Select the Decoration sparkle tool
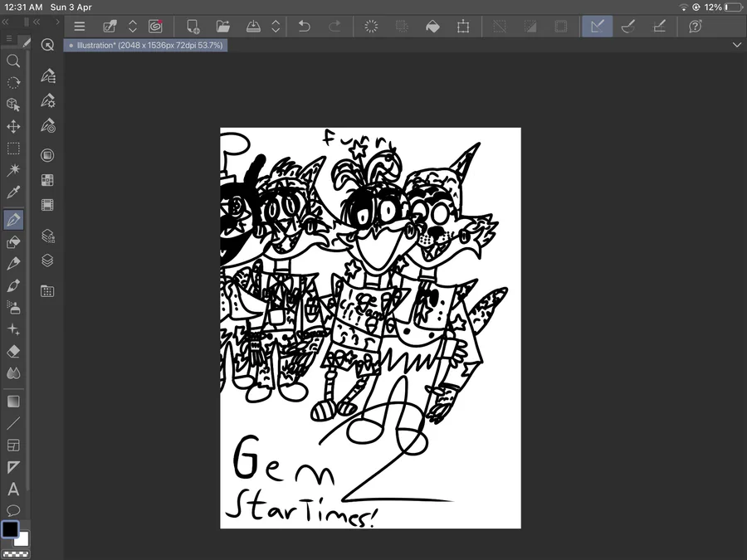This screenshot has width=747, height=560. 13,329
